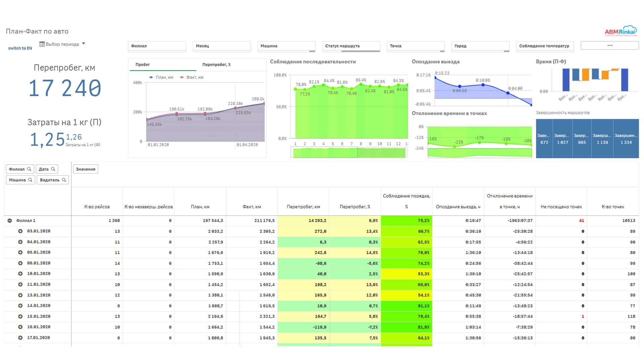Open the Соблюдение температур filter
This screenshot has height=362, width=644.
(x=545, y=46)
